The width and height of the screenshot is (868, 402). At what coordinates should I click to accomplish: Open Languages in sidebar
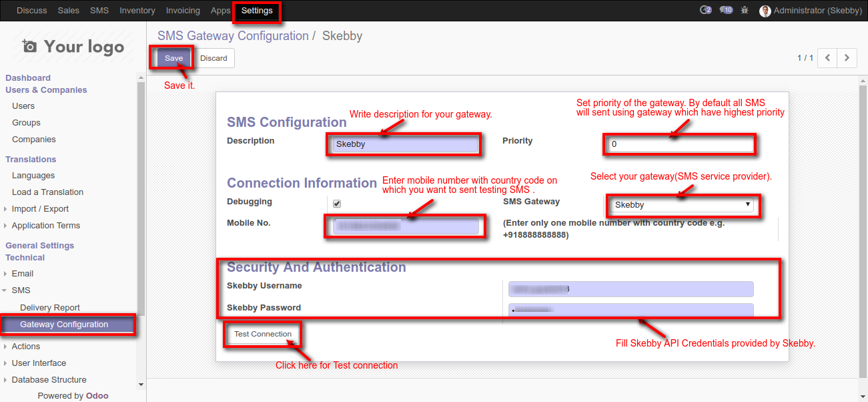pos(33,176)
